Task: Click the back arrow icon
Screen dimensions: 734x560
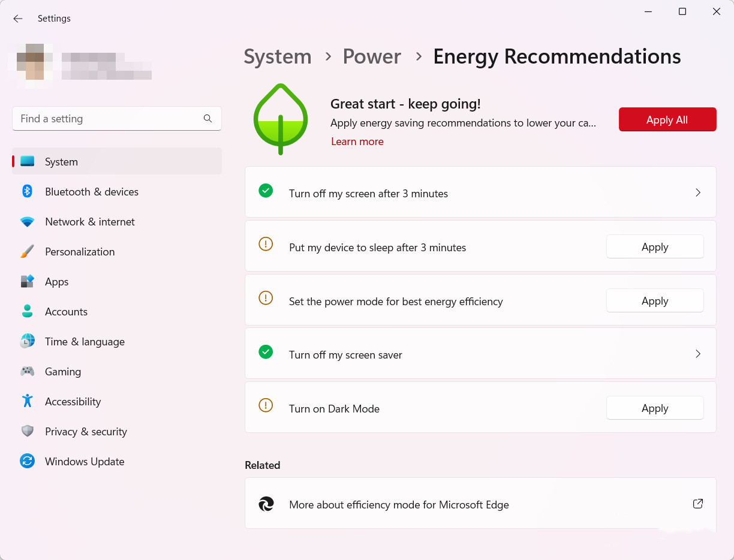Action: pos(18,19)
